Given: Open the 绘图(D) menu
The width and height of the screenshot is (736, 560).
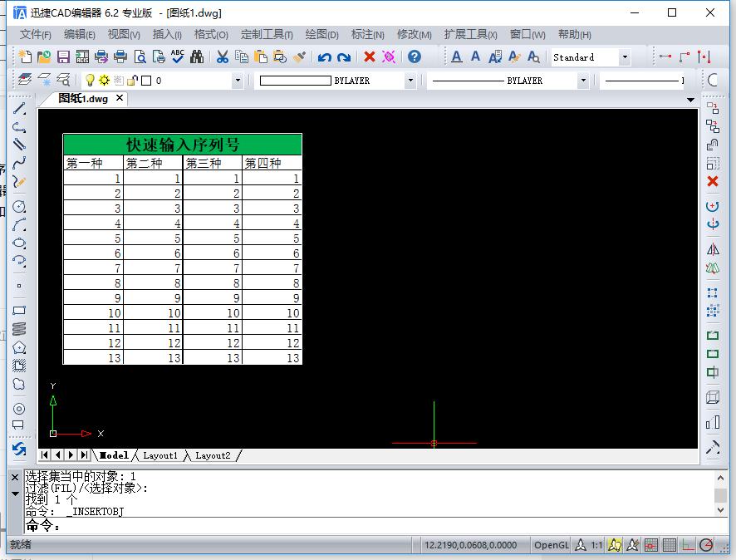Looking at the screenshot, I should (x=321, y=34).
